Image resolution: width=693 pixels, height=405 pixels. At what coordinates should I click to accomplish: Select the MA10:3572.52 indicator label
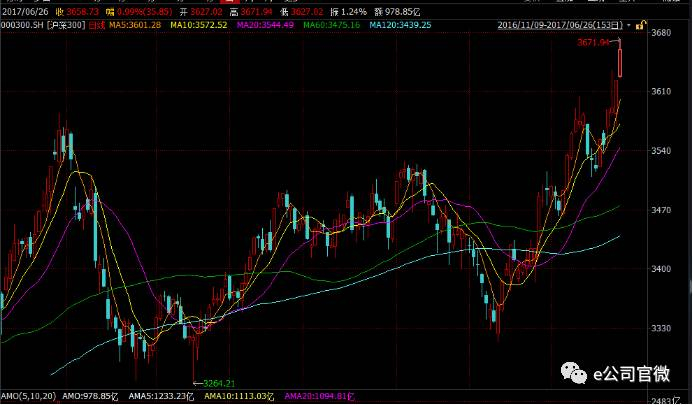[198, 25]
